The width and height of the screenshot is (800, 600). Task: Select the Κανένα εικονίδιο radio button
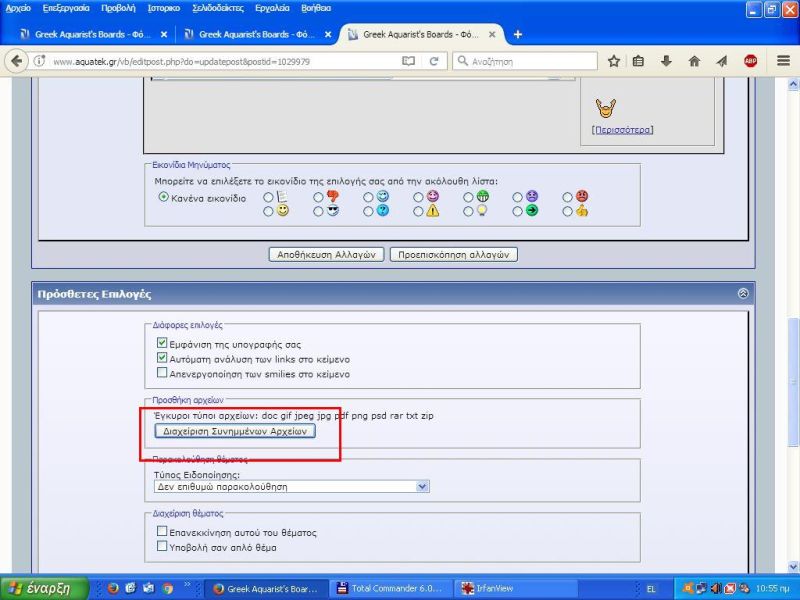tap(164, 197)
